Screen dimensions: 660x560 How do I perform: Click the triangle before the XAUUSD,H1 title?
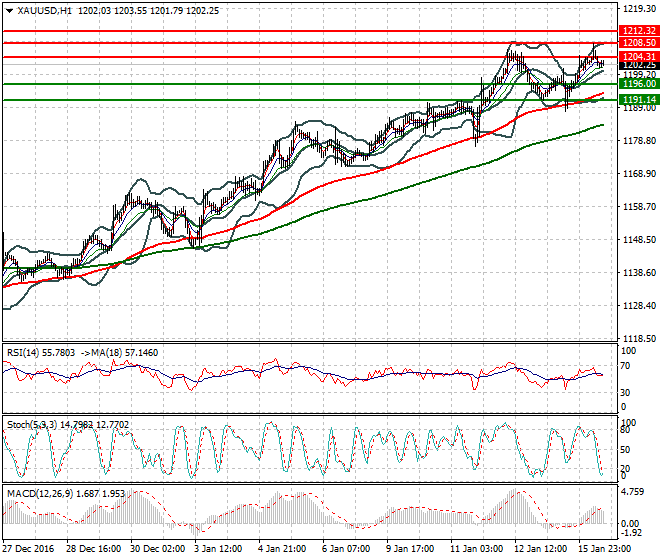[9, 11]
